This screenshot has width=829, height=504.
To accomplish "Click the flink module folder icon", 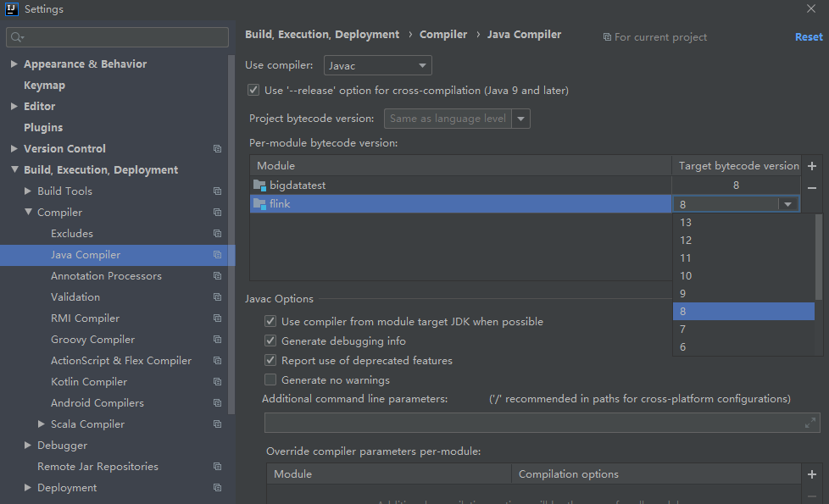I will [259, 204].
